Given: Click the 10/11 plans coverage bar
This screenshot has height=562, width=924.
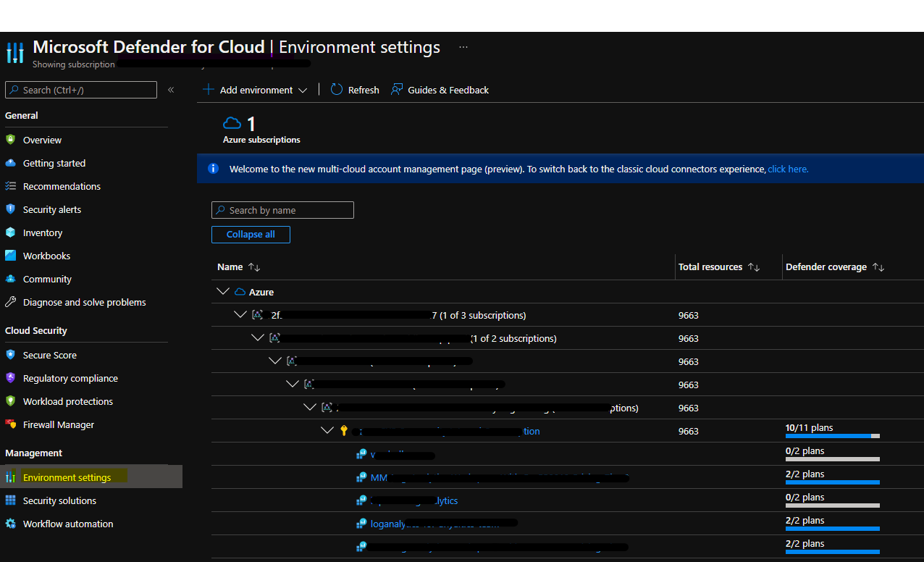Looking at the screenshot, I should click(x=831, y=435).
